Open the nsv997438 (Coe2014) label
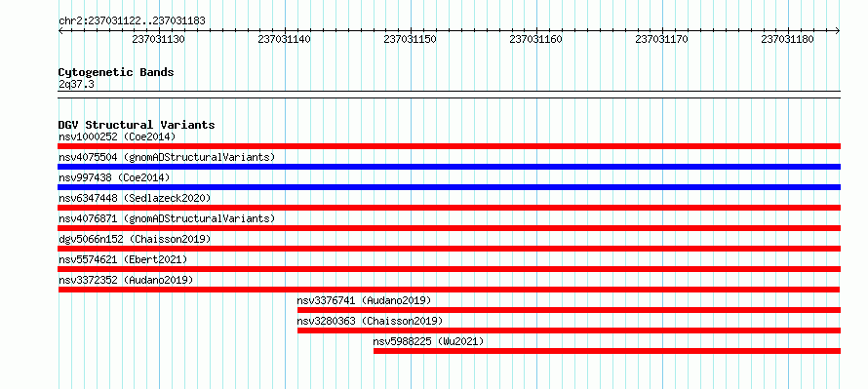This screenshot has width=868, height=389. [114, 177]
